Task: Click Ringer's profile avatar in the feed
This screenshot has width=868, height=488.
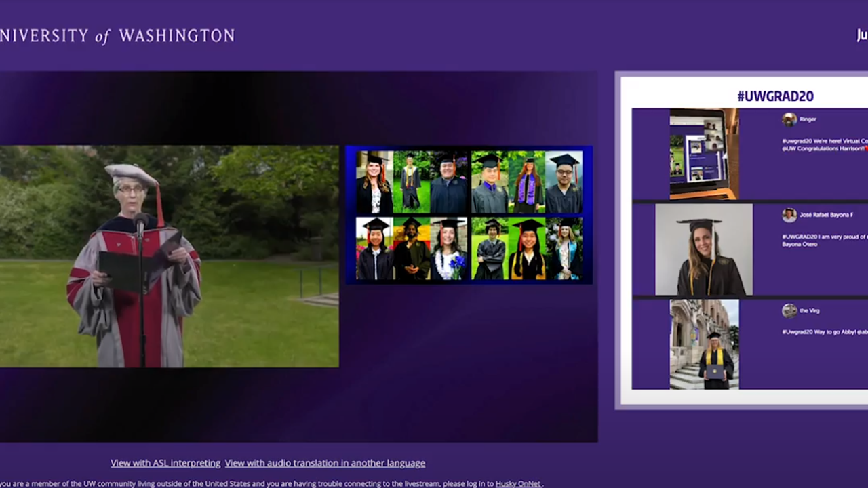Action: [789, 119]
